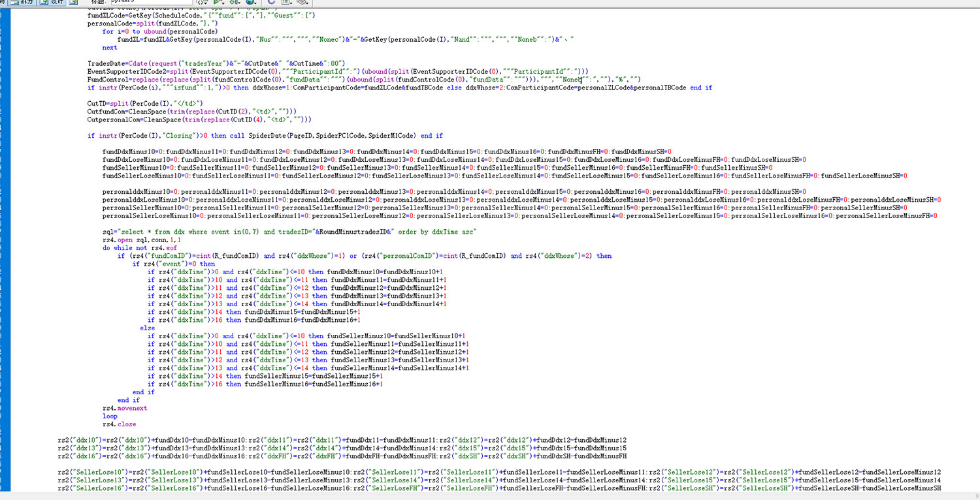Click the 'do while not rs4.eof' line
Viewport: 980px width, 500px height.
tap(140, 248)
